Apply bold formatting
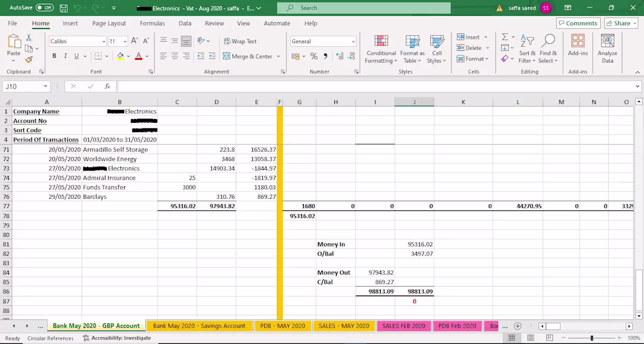Viewport: 644px width, 344px height. pyautogui.click(x=53, y=56)
